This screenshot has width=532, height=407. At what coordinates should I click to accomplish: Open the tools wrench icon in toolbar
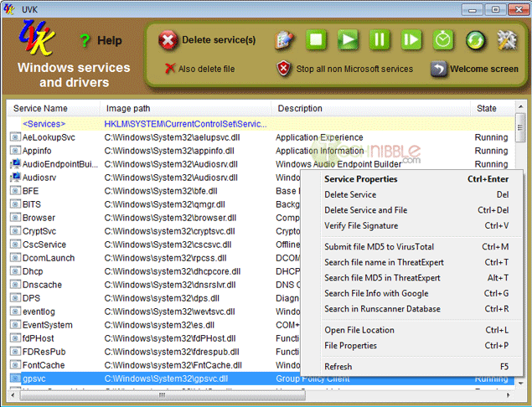click(507, 40)
